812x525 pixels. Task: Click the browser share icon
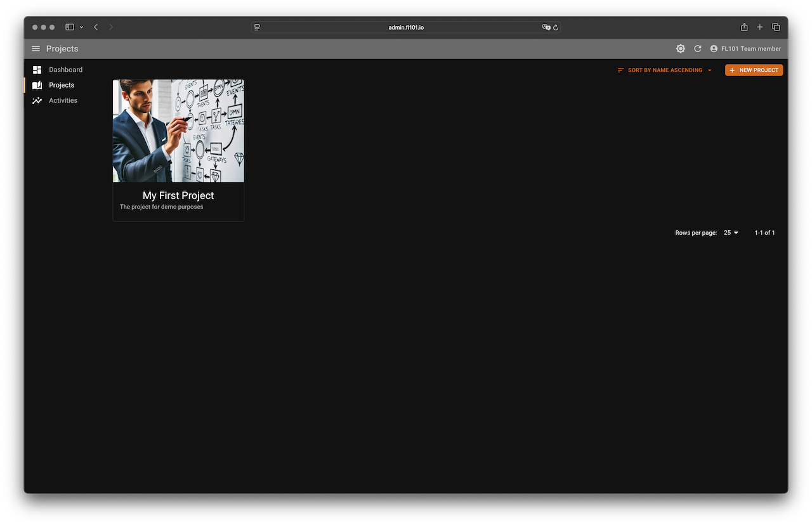(744, 27)
